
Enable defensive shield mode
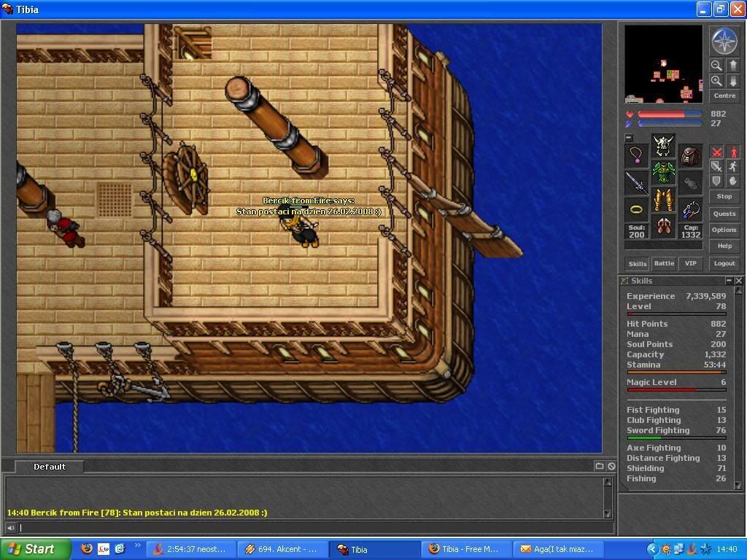click(716, 181)
